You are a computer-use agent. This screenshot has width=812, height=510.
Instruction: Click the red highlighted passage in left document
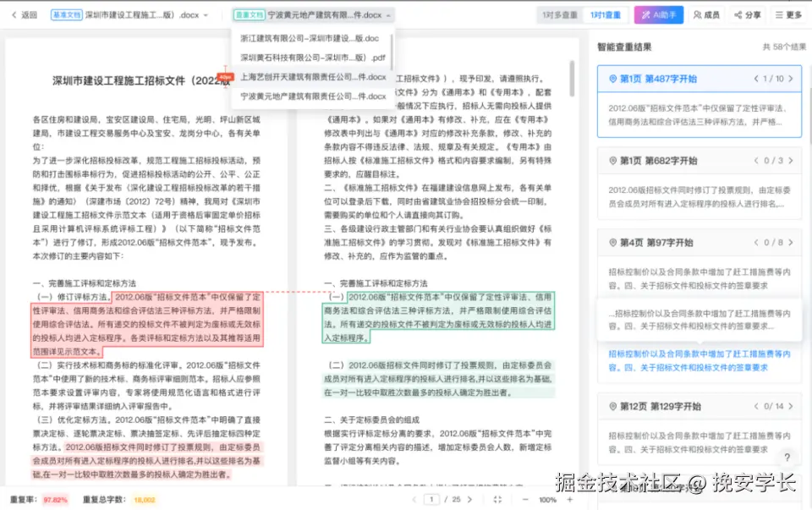coord(147,324)
